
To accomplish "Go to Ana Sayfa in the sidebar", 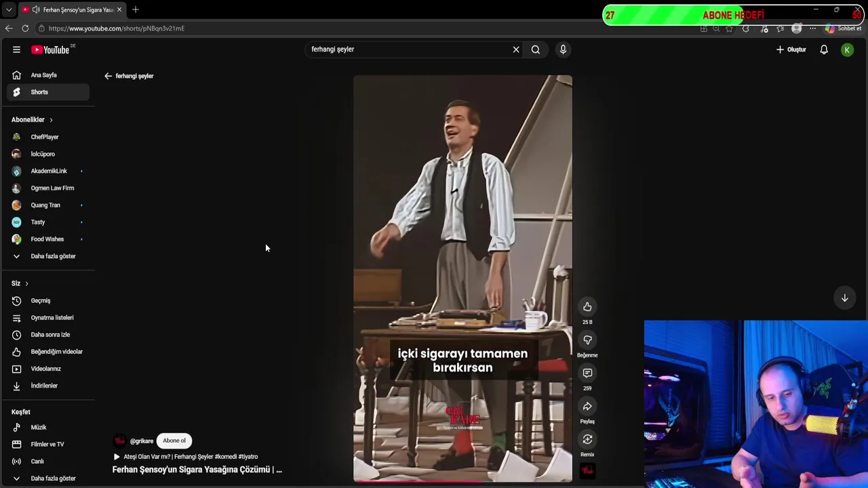I will [47, 75].
